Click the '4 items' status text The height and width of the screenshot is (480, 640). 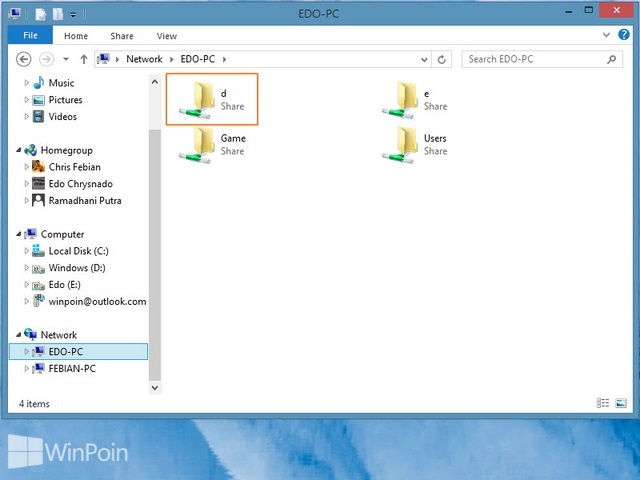pos(34,404)
